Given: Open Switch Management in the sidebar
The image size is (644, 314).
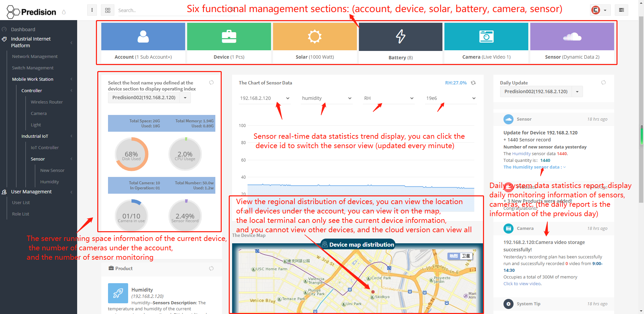Looking at the screenshot, I should pyautogui.click(x=33, y=68).
